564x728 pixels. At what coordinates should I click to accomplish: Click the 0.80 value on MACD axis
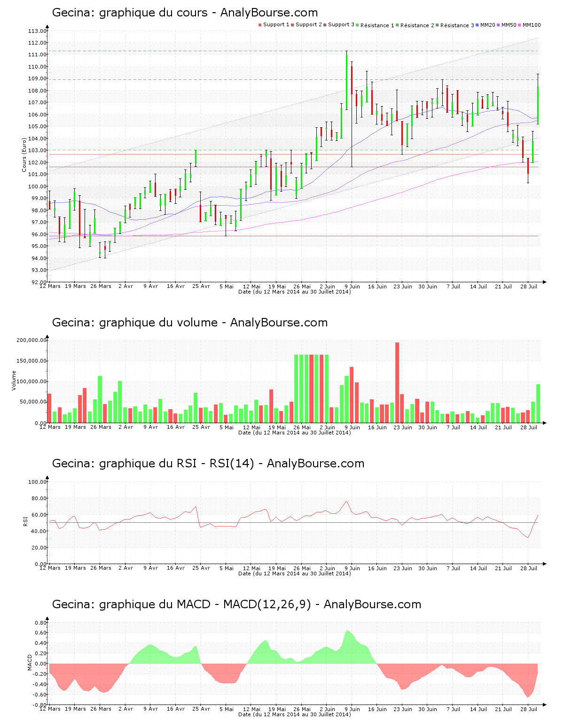pyautogui.click(x=41, y=623)
